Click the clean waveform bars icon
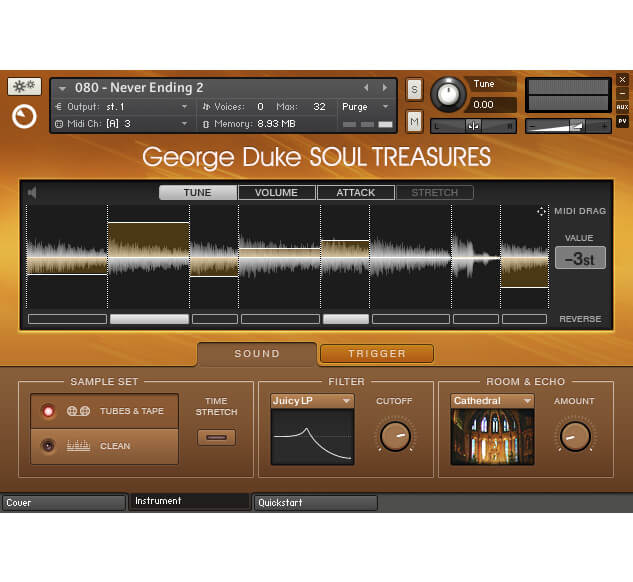The image size is (633, 582). 78,446
